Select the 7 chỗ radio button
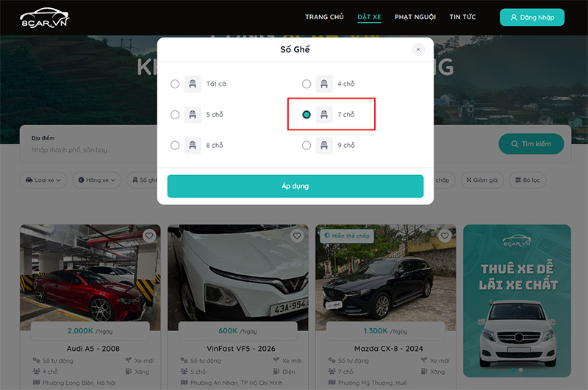The image size is (588, 390). coord(306,115)
